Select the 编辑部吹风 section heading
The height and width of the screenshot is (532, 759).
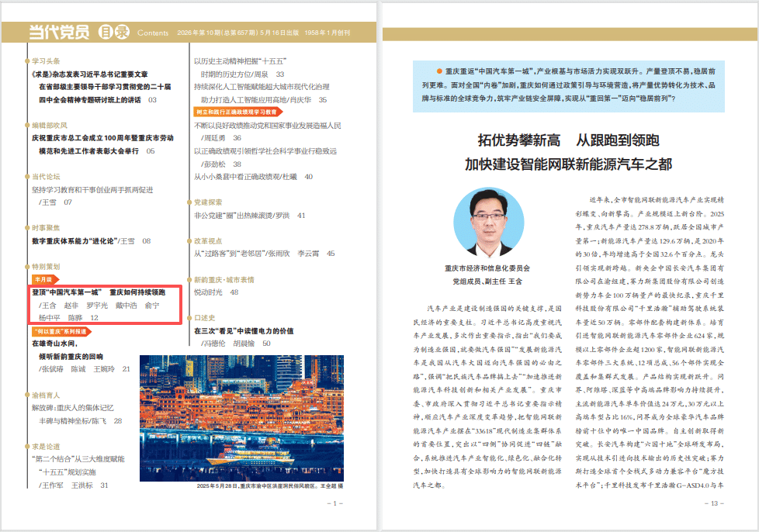coord(50,126)
